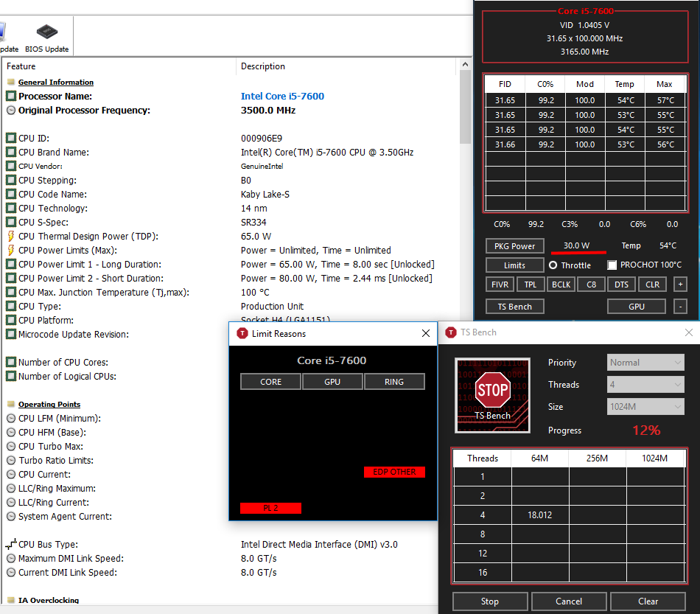Toggle the PROCHOT 100°C checkbox
Screen dimensions: 700x614
pyautogui.click(x=612, y=265)
